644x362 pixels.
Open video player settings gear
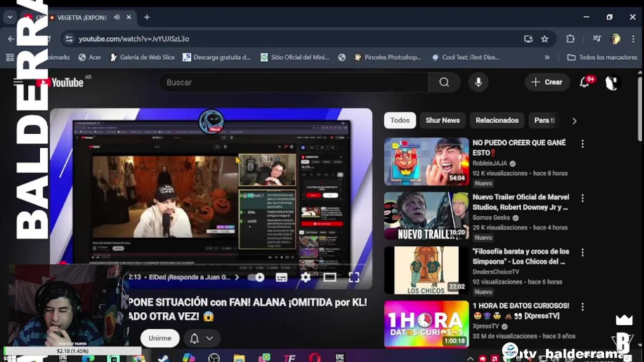click(305, 277)
